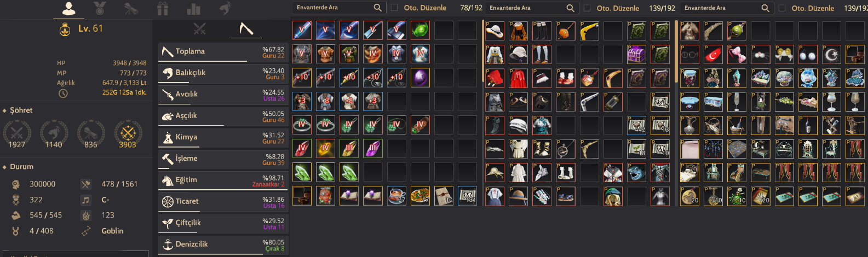Open the Balıkçılık skill entry
The width and height of the screenshot is (868, 257).
coord(223,73)
